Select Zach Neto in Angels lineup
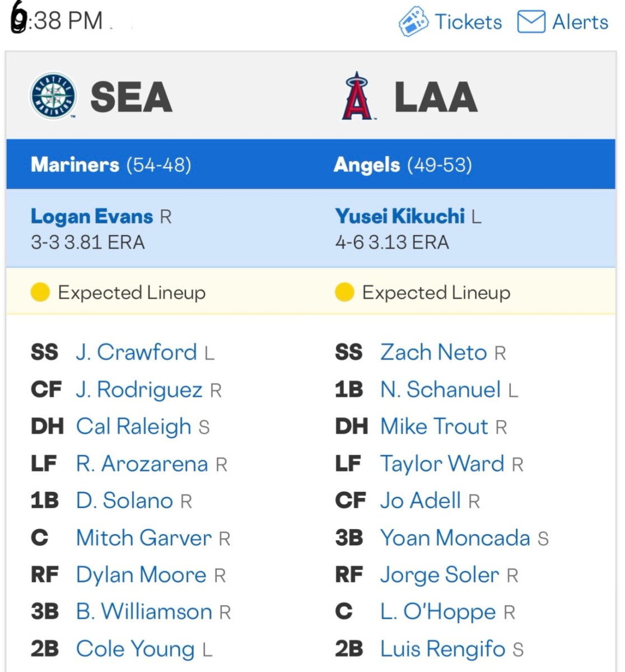This screenshot has height=672, width=625. coord(433,353)
